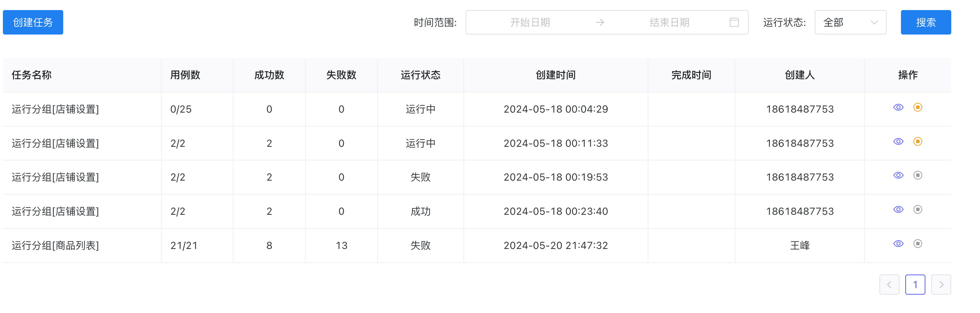Click the 成功数 column header
The height and width of the screenshot is (313, 980).
coord(269,75)
